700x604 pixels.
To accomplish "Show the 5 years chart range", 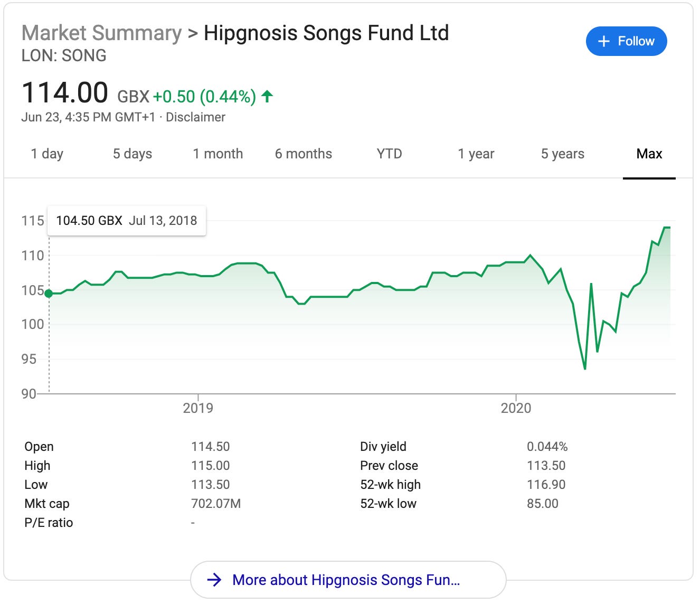I will 563,154.
